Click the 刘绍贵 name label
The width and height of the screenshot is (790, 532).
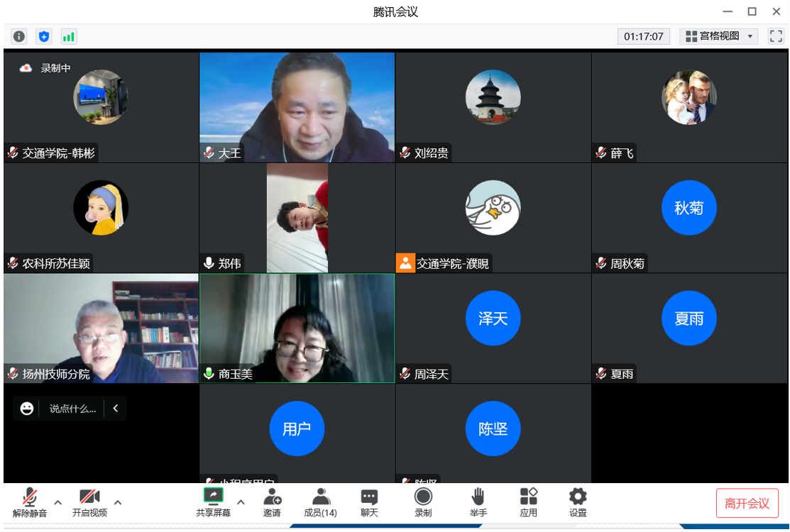(432, 153)
